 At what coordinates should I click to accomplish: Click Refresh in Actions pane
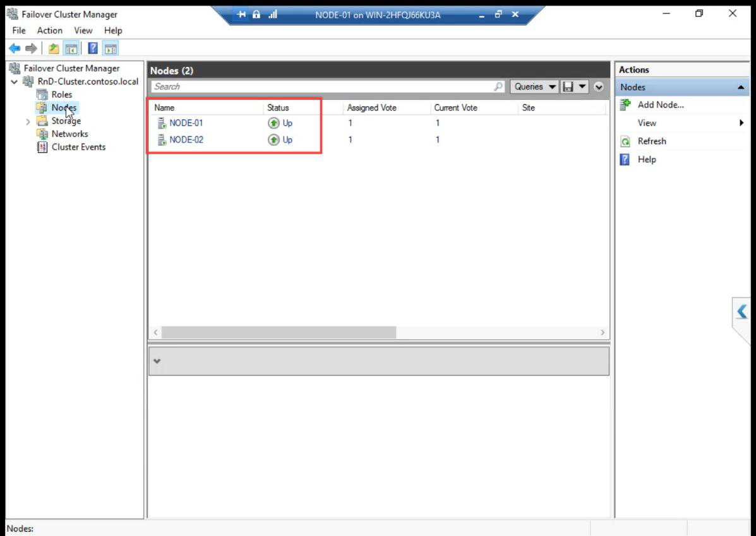point(652,141)
